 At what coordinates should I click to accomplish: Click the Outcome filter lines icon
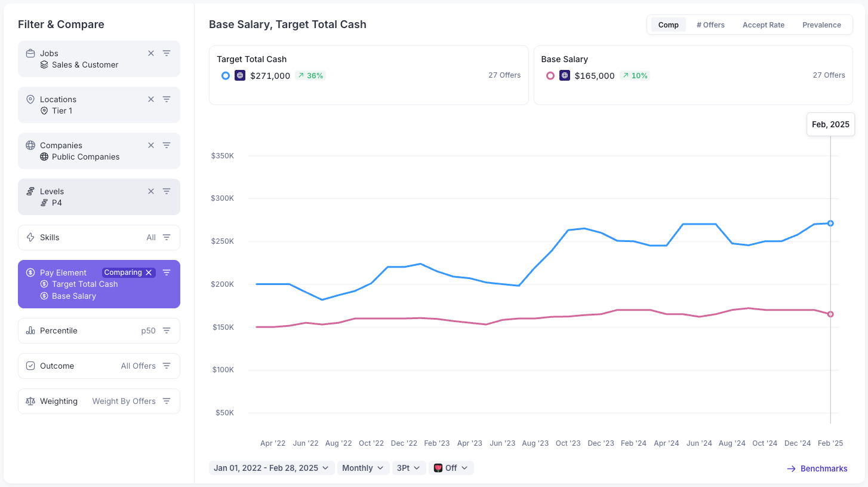[x=167, y=366]
